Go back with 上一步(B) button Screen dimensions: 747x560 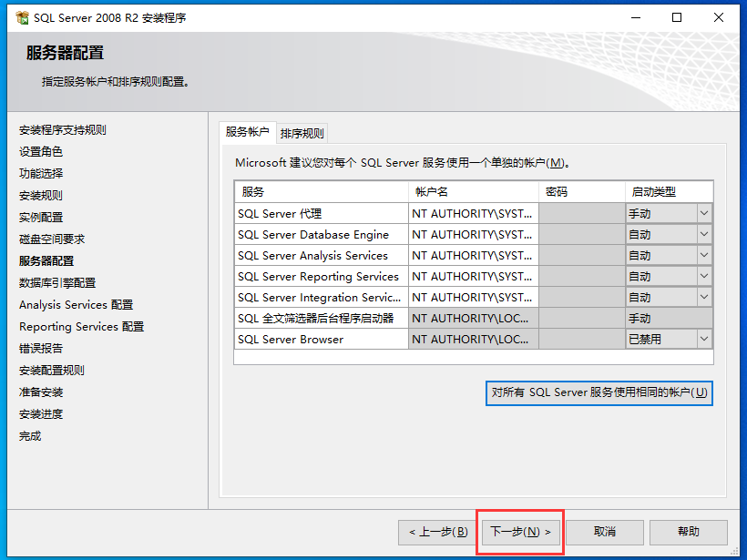[x=438, y=532]
